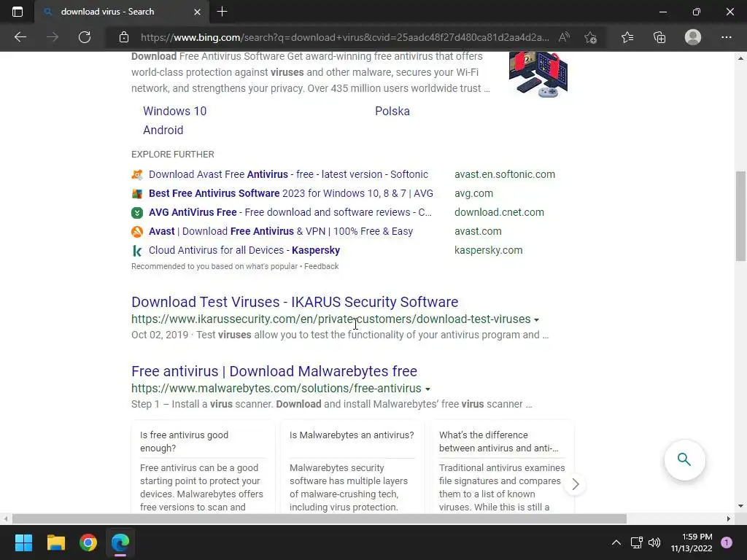The image size is (747, 560).
Task: Click the avg.com domain text
Action: tap(473, 193)
